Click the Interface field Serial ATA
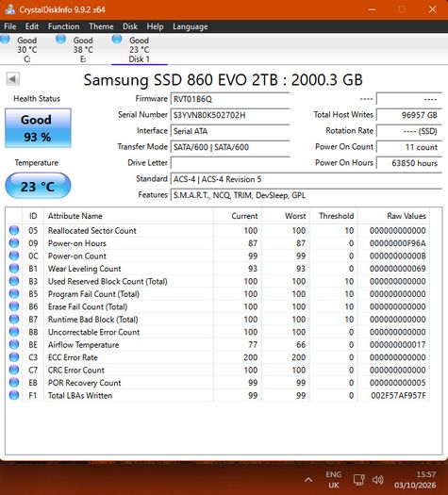The image size is (448, 495). point(230,131)
